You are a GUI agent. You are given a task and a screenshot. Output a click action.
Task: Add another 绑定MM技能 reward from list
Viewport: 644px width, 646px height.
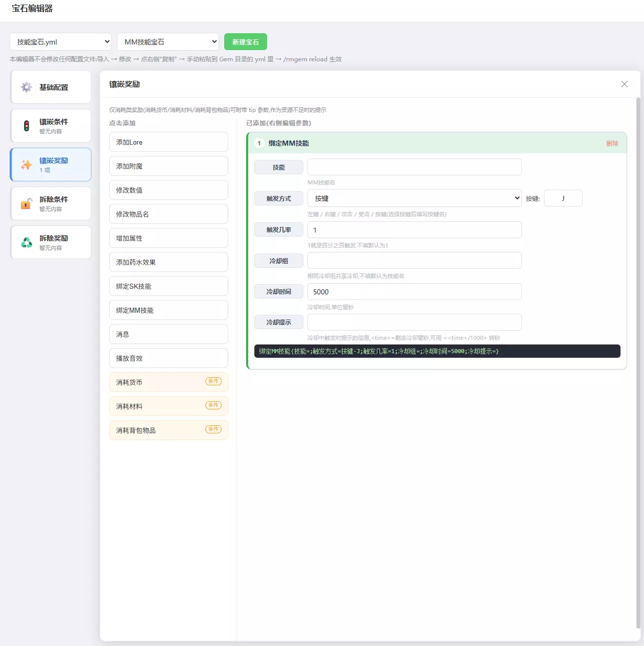(169, 310)
